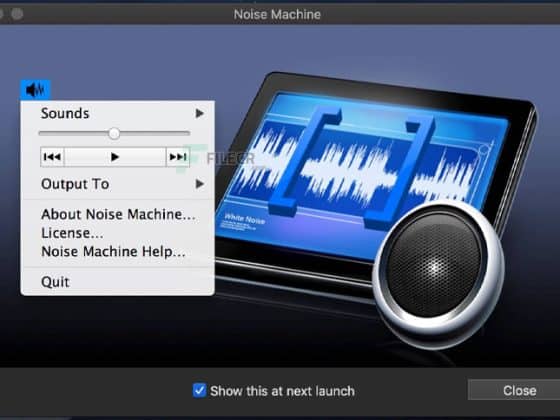
Task: Click the Noise Machine speaker menu bar icon
Action: (x=35, y=90)
